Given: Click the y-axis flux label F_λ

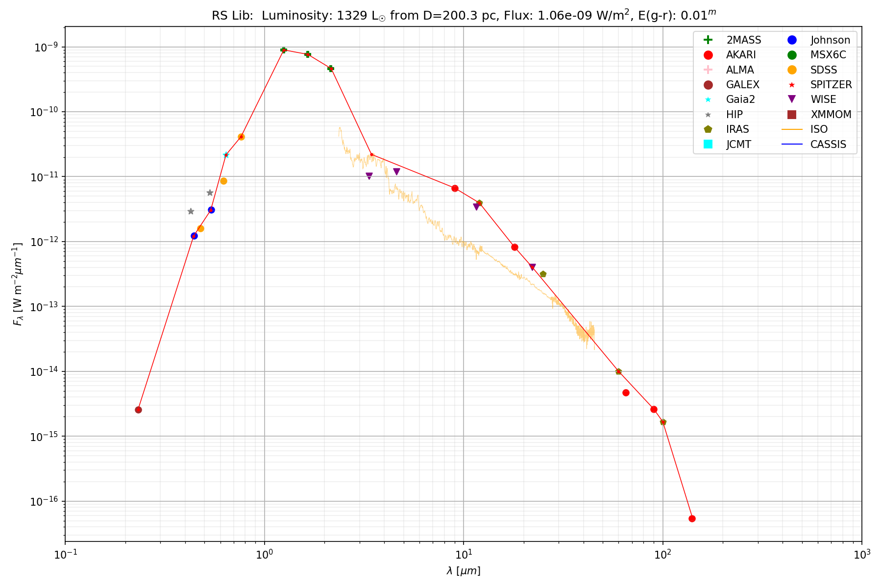Looking at the screenshot, I should pyautogui.click(x=18, y=284).
